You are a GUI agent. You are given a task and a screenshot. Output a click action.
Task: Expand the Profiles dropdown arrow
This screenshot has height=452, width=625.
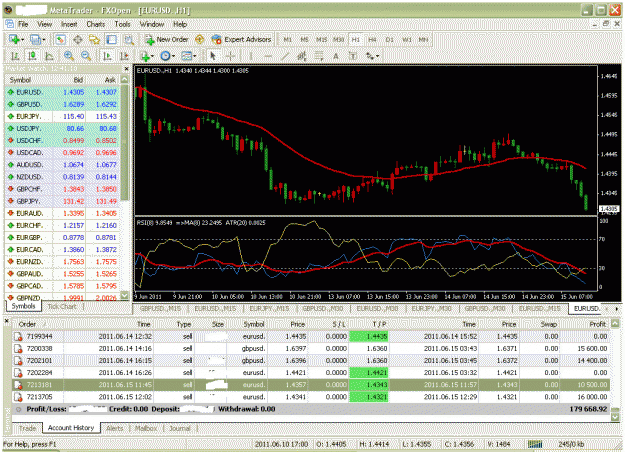(43, 39)
